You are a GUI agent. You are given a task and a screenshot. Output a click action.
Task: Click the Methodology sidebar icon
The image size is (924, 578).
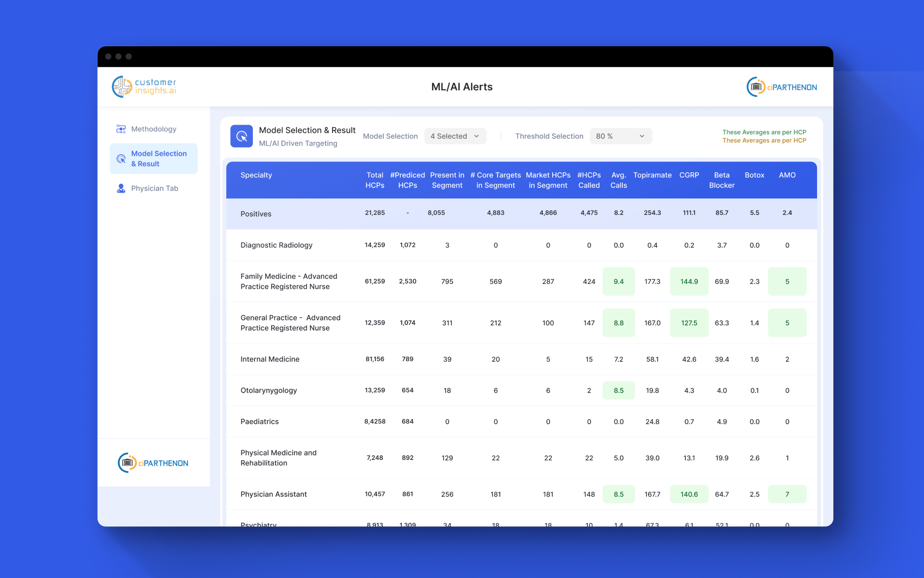121,129
